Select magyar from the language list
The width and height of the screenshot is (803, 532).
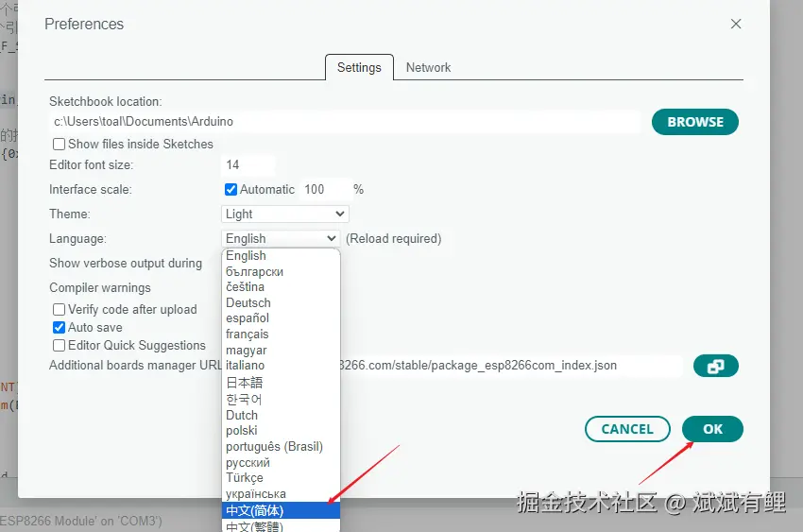pos(282,351)
